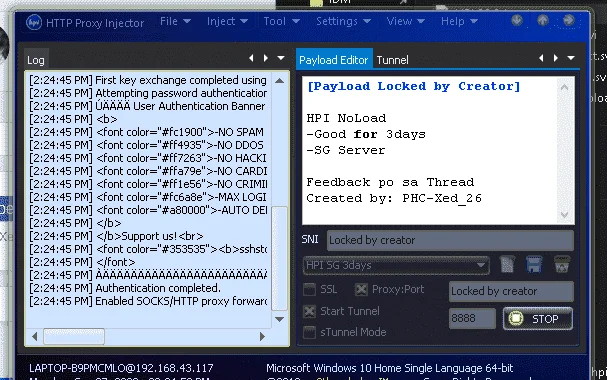Image resolution: width=607 pixels, height=380 pixels.
Task: Click the Enabled SOCKS/HTTP proxy forward log line
Action: 148,301
